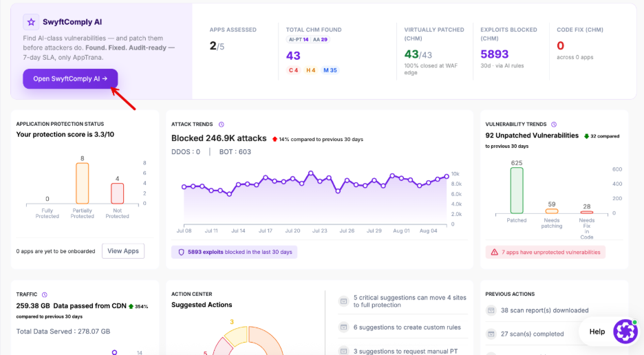This screenshot has height=355, width=644.
Task: Click the icon beside 38 scan reports downloaded
Action: 491,310
